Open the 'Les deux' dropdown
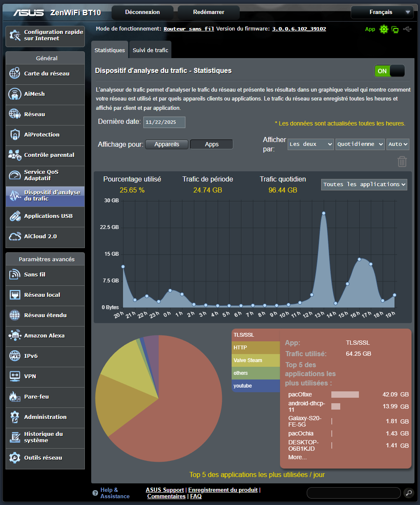This screenshot has width=420, height=505. pos(311,144)
